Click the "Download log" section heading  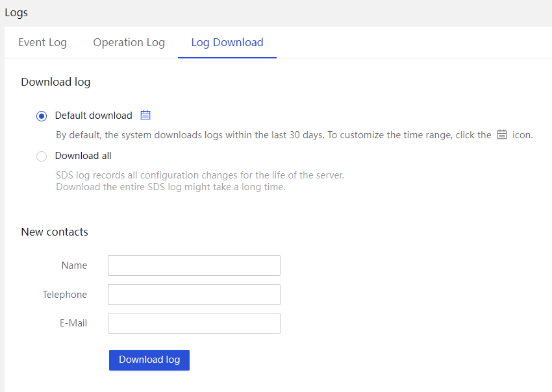click(x=56, y=82)
